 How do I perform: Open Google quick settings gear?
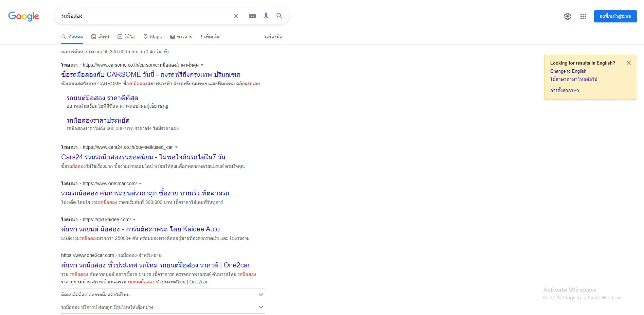tap(567, 16)
